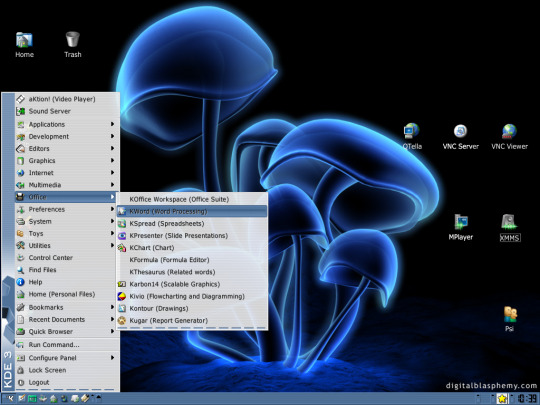Click the green terminal icon in panel
This screenshot has width=540, height=405.
[32, 399]
